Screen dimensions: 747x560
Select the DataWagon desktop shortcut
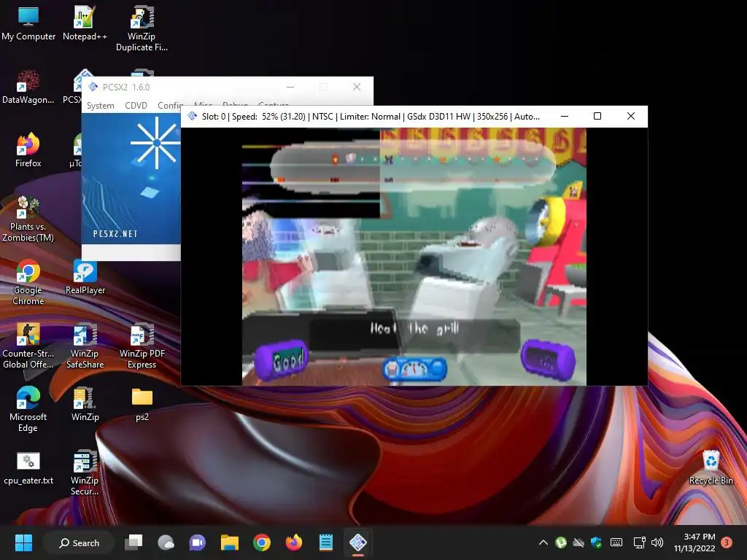[x=28, y=87]
